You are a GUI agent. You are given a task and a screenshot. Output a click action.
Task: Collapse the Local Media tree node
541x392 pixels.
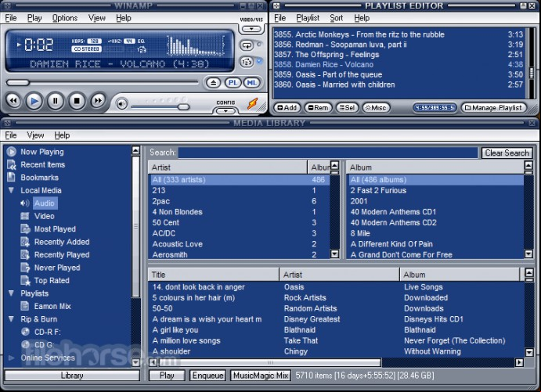click(x=11, y=190)
